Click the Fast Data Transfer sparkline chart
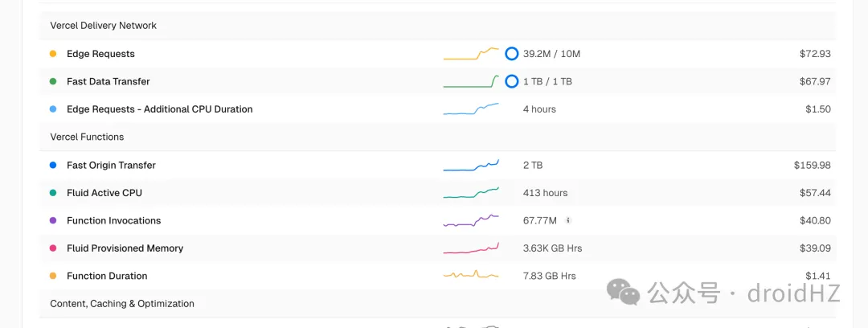Screen dimensions: 868x328 [x=471, y=81]
